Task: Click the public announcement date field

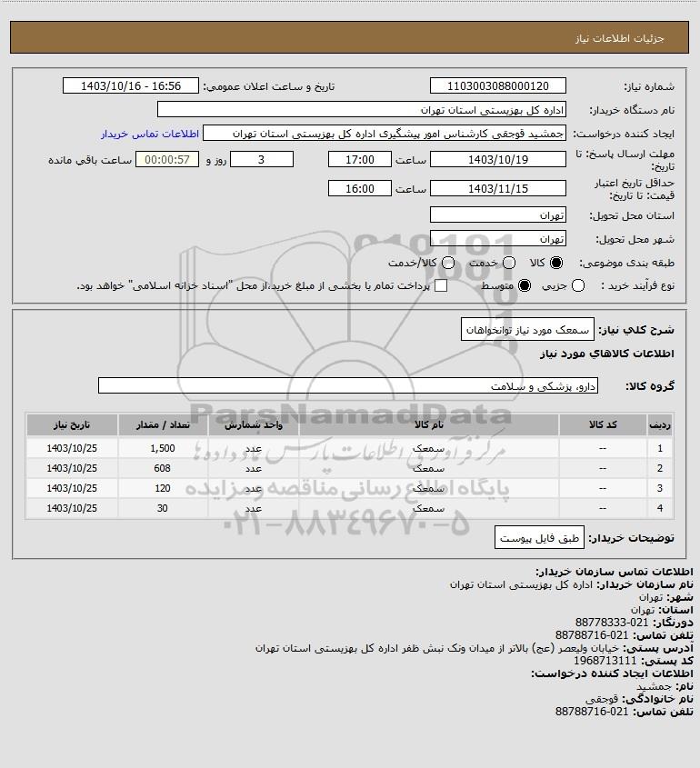Action: 131,85
